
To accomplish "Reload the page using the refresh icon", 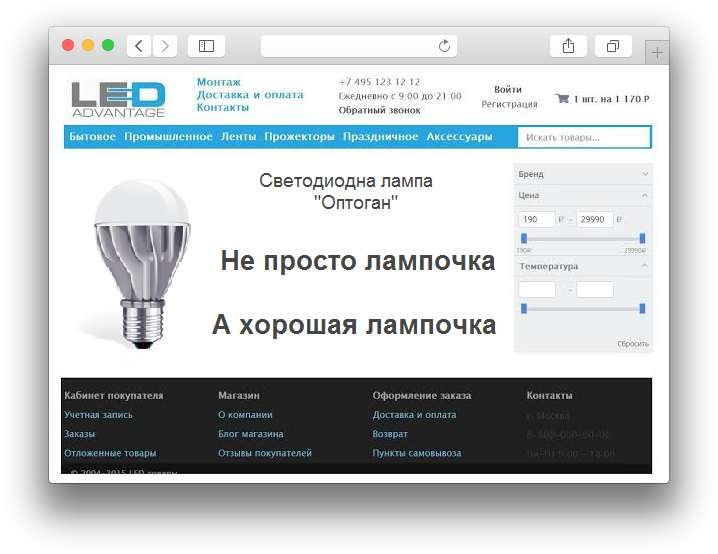I will (444, 46).
